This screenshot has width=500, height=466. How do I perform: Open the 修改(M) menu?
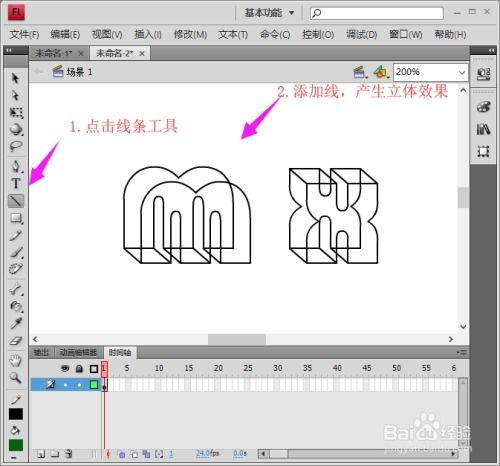[190, 35]
